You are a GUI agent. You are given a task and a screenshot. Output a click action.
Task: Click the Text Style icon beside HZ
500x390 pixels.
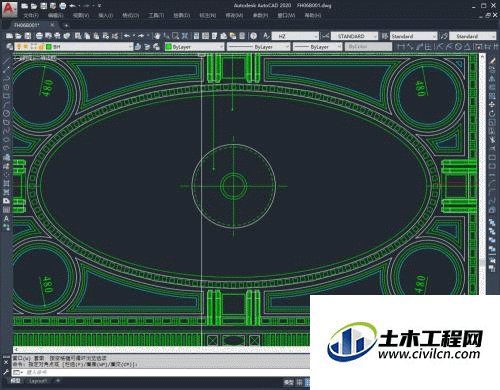[x=266, y=36]
